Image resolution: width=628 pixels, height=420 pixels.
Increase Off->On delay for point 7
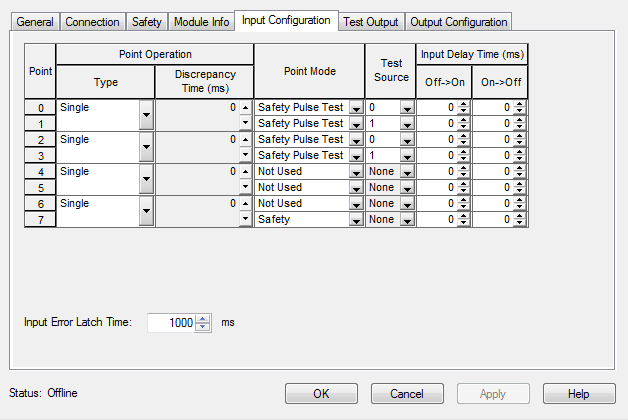(463, 216)
